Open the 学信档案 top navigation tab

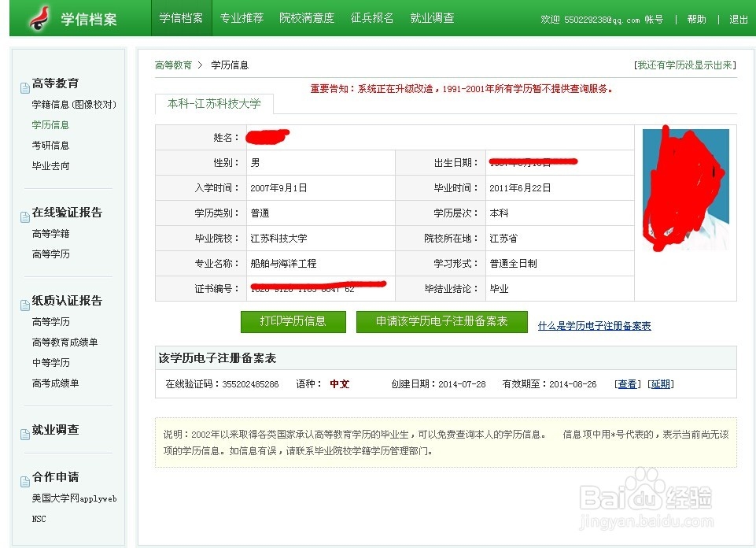pos(181,18)
